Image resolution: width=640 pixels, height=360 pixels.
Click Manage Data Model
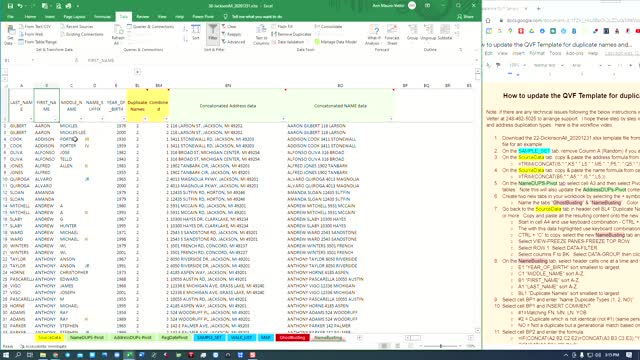click(336, 42)
